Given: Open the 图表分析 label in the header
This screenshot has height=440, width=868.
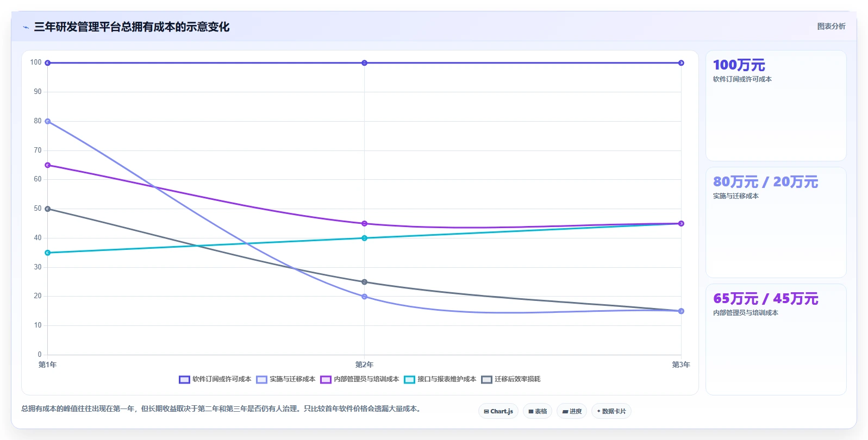Looking at the screenshot, I should click(x=831, y=26).
